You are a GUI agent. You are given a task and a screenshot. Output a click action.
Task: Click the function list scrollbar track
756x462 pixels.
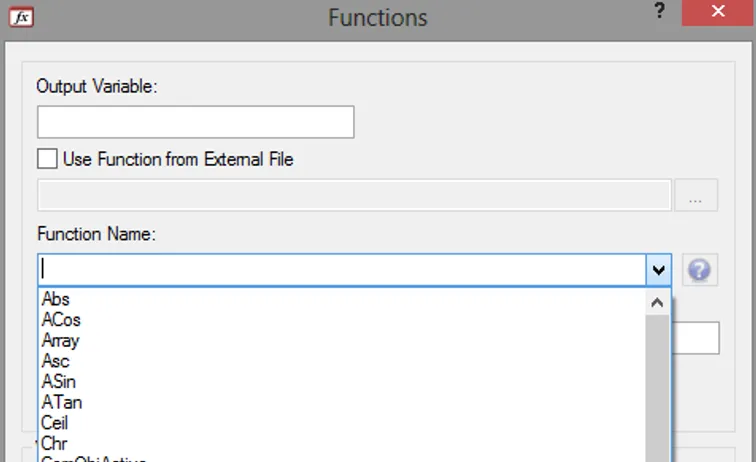point(657,390)
